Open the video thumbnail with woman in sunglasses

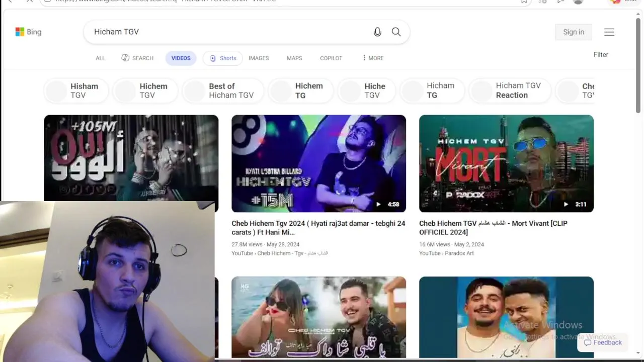[x=318, y=317]
